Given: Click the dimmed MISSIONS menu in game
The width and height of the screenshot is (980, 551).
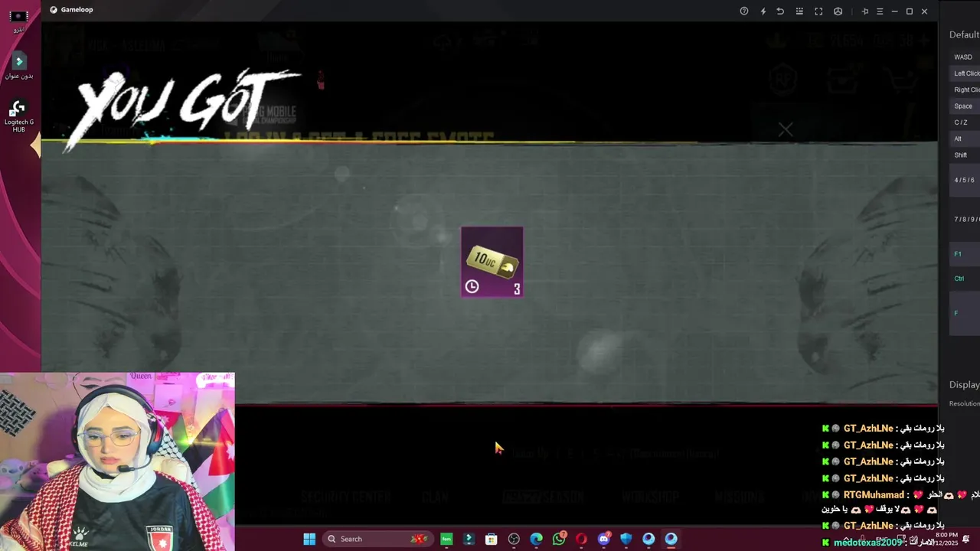Looking at the screenshot, I should (x=740, y=497).
